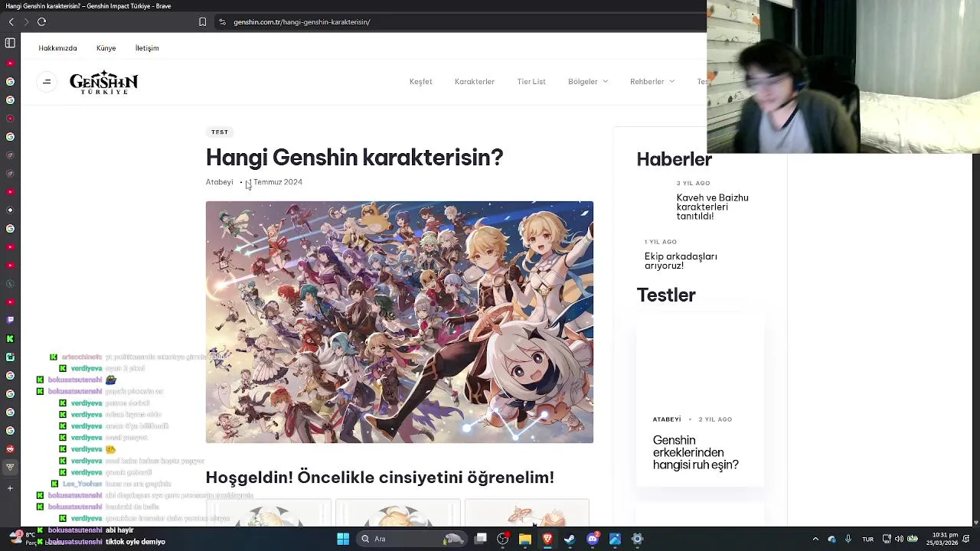Image resolution: width=980 pixels, height=551 pixels.
Task: Click the battery tray icon
Action: [x=911, y=539]
